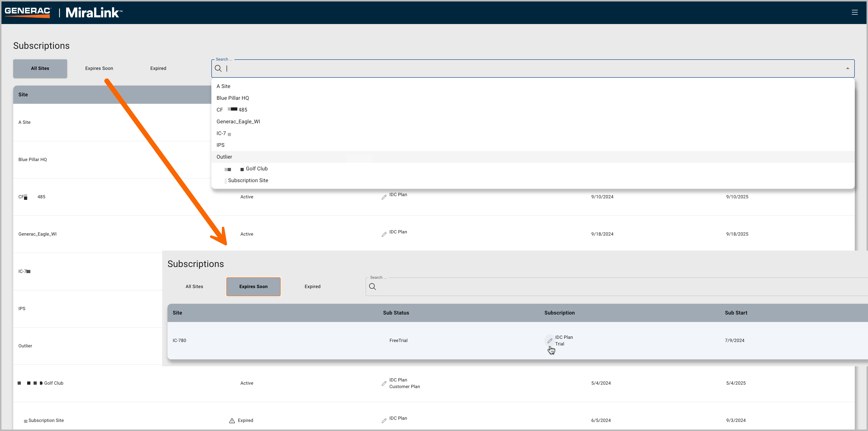Click the 7/9/2024 start date

(x=735, y=341)
